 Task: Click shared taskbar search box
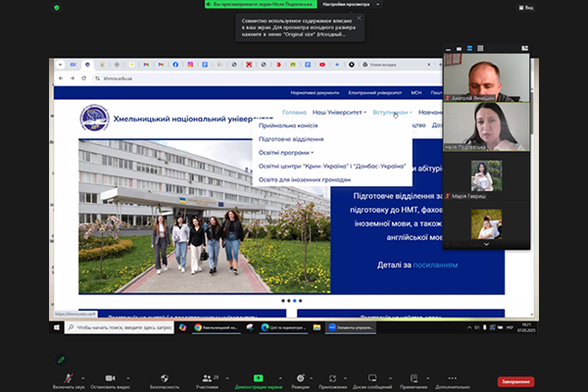120,327
